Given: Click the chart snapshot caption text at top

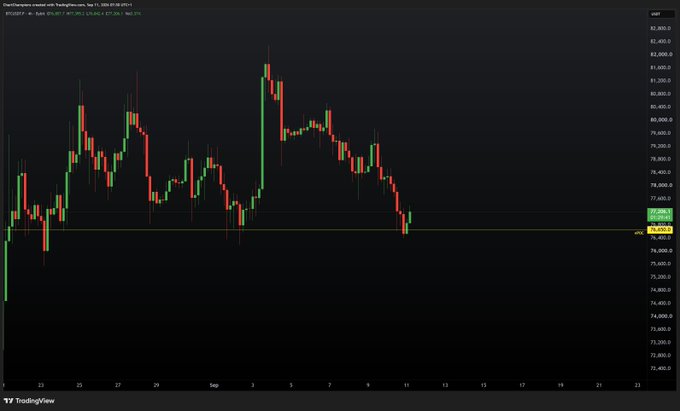Looking at the screenshot, I should (x=67, y=5).
